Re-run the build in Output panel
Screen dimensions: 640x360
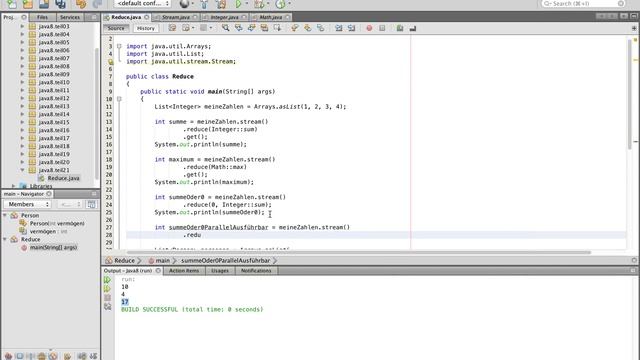pos(107,280)
